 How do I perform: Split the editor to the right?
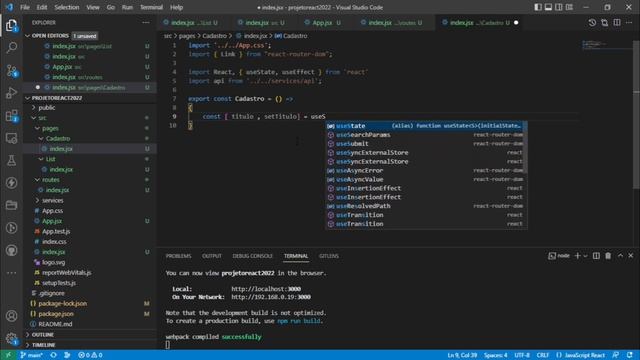click(617, 23)
